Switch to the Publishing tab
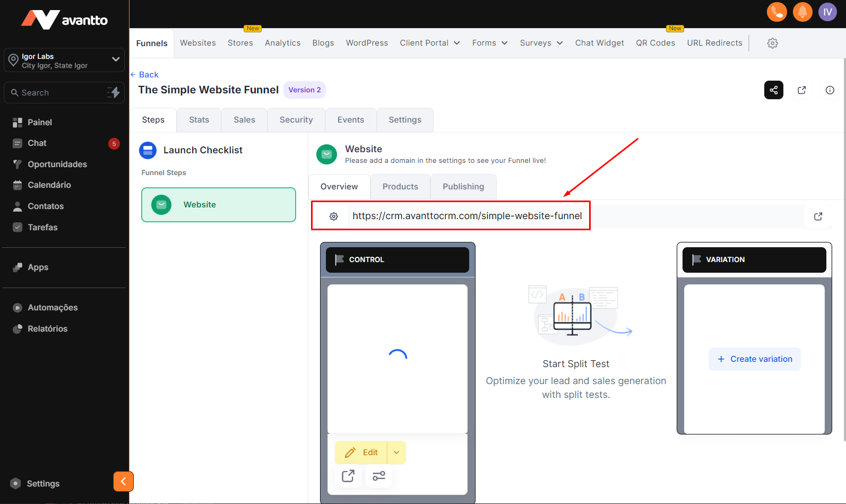846x504 pixels. (x=463, y=187)
